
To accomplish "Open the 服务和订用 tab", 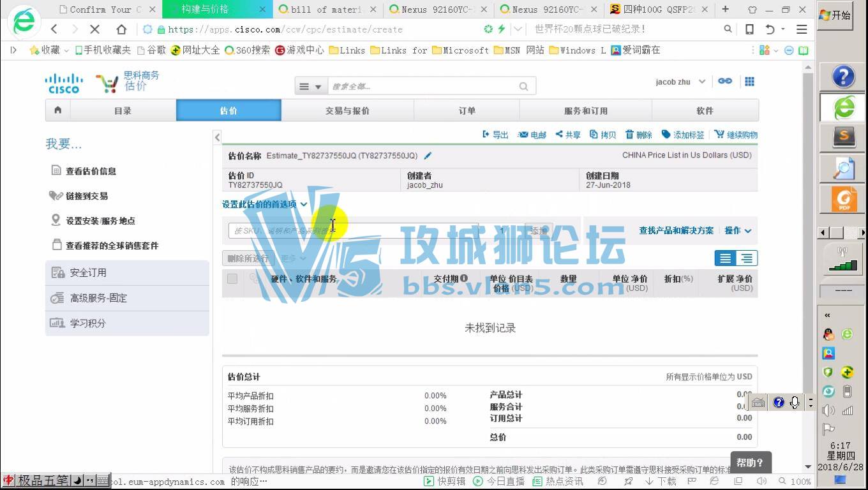I will tap(585, 110).
